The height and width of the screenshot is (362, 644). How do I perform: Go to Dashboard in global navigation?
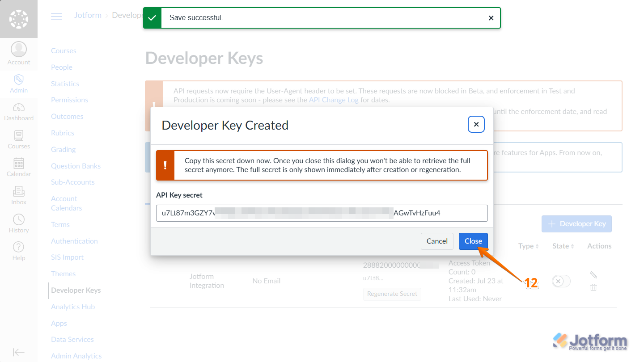point(19,112)
